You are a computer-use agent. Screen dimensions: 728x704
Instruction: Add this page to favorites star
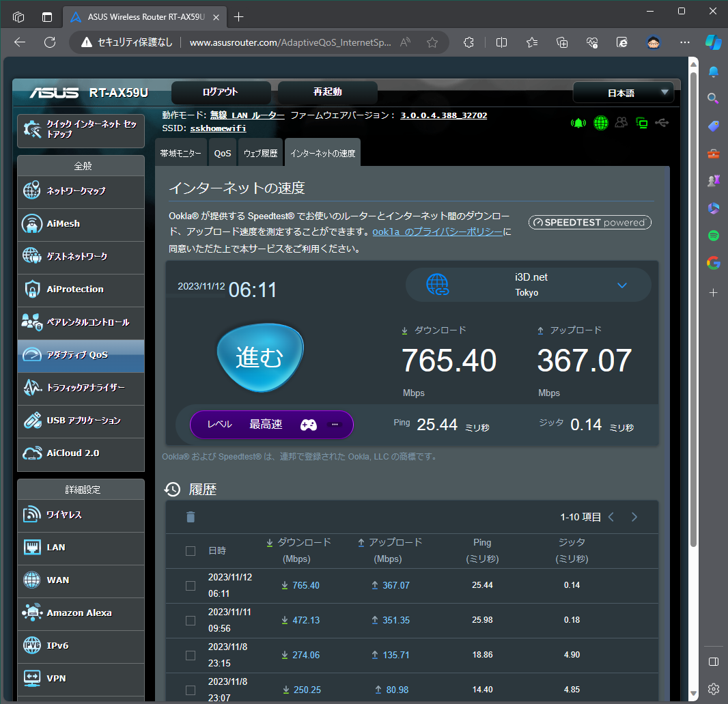[432, 43]
